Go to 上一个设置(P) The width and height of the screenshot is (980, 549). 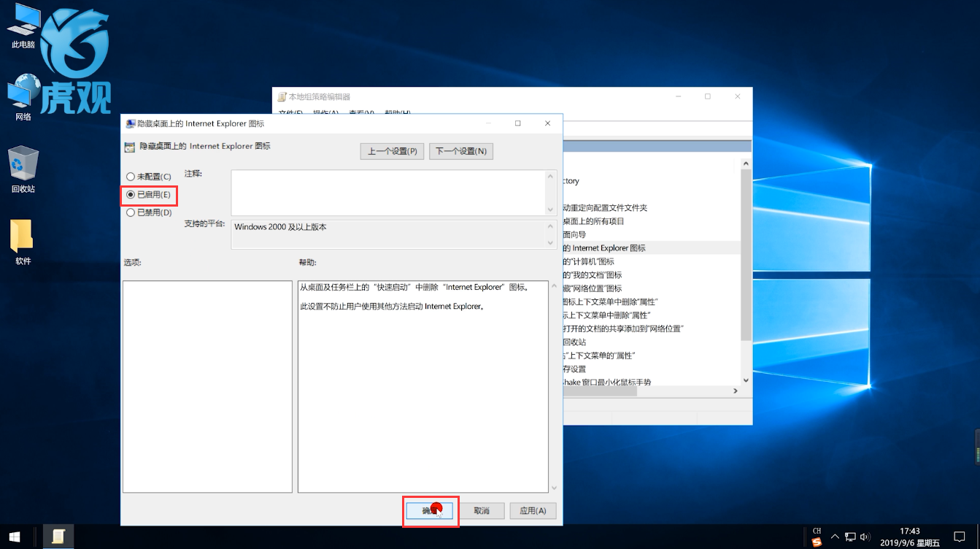[392, 151]
